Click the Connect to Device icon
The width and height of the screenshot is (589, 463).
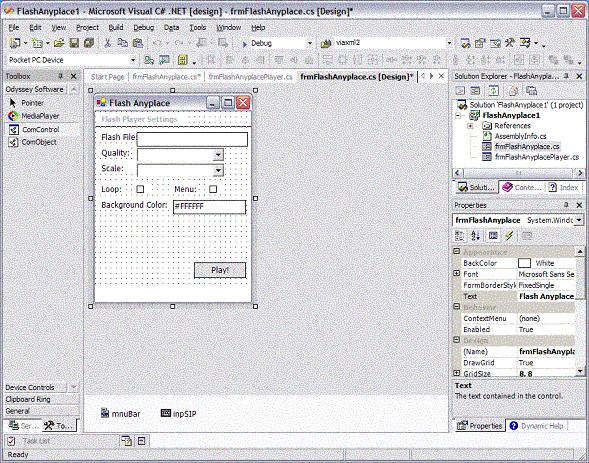(149, 60)
